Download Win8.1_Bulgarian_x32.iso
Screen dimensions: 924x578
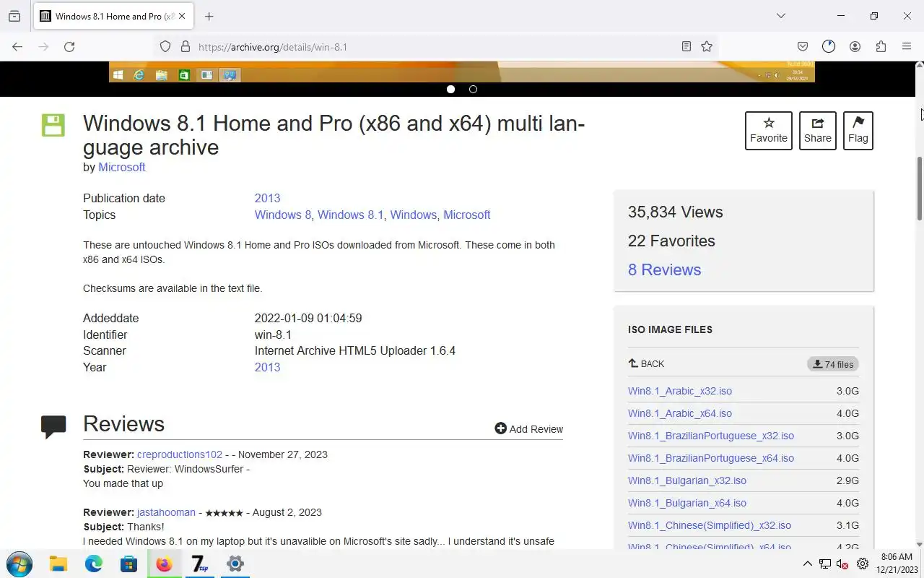687,480
